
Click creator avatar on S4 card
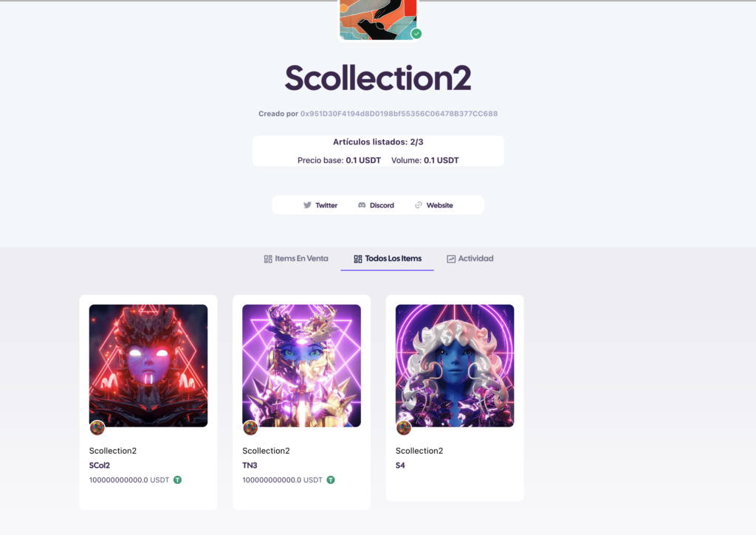(404, 427)
